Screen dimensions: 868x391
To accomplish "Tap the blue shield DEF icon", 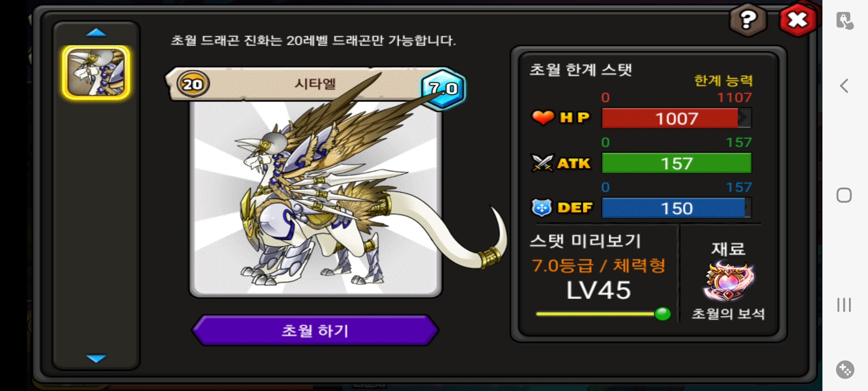I will click(x=542, y=208).
